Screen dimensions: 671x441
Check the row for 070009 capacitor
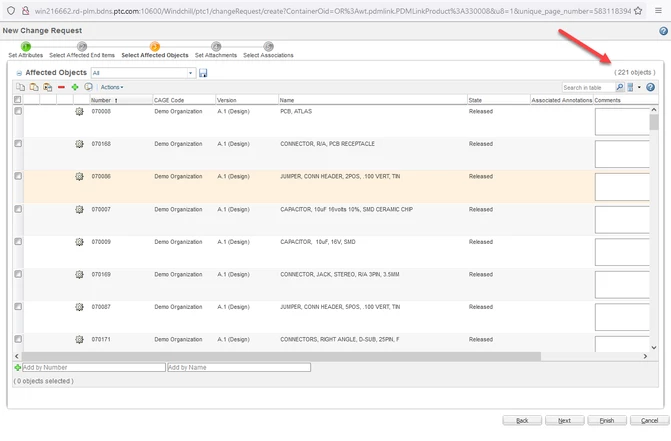pos(18,241)
